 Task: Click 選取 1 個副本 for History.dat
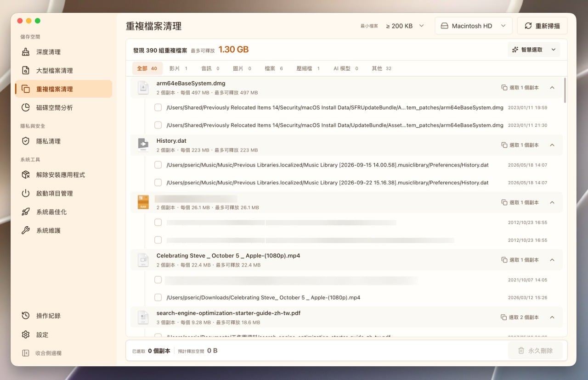pyautogui.click(x=520, y=145)
